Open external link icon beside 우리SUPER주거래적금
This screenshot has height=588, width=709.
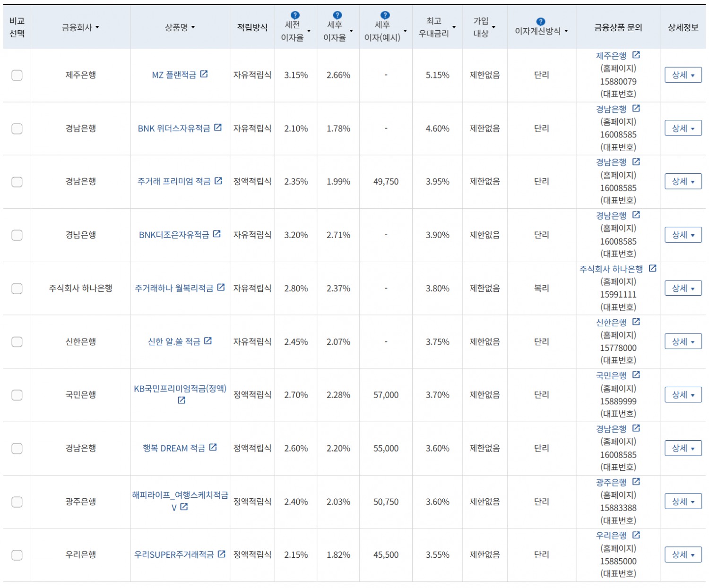222,554
